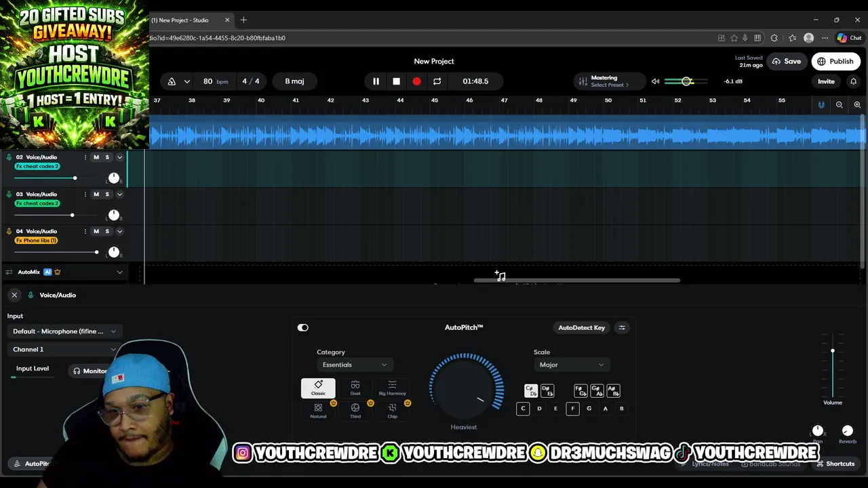Mute track 02 Voice/Audio
Screen dimensions: 868x488
click(x=96, y=157)
